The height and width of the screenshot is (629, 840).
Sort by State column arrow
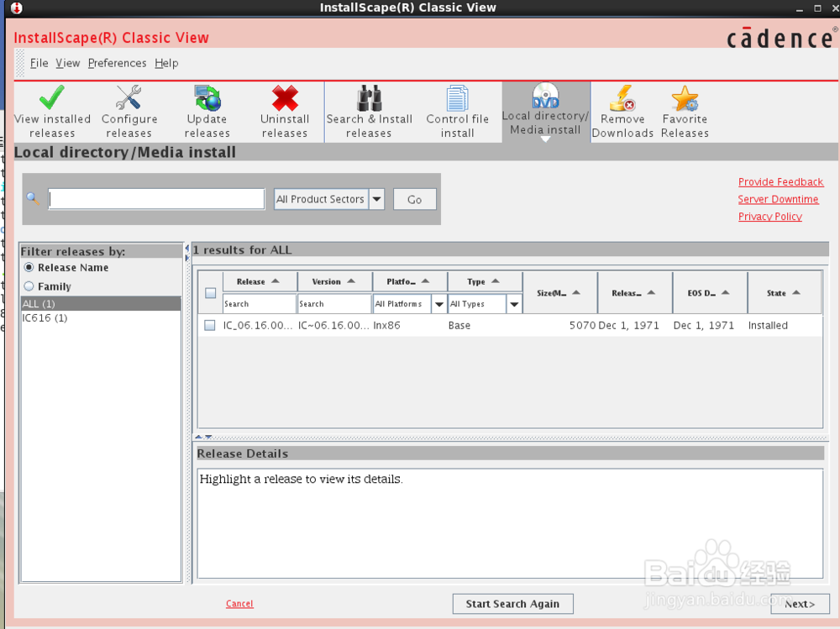[796, 292]
